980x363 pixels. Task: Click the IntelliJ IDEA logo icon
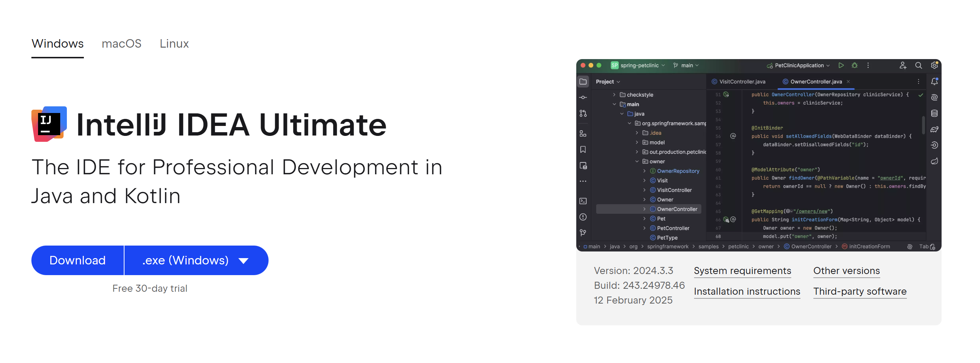[49, 124]
